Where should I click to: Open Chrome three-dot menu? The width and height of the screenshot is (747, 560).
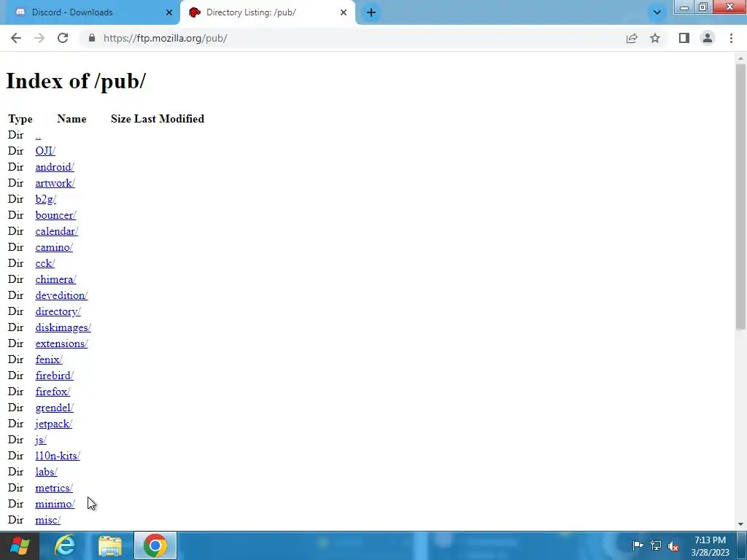click(x=731, y=38)
